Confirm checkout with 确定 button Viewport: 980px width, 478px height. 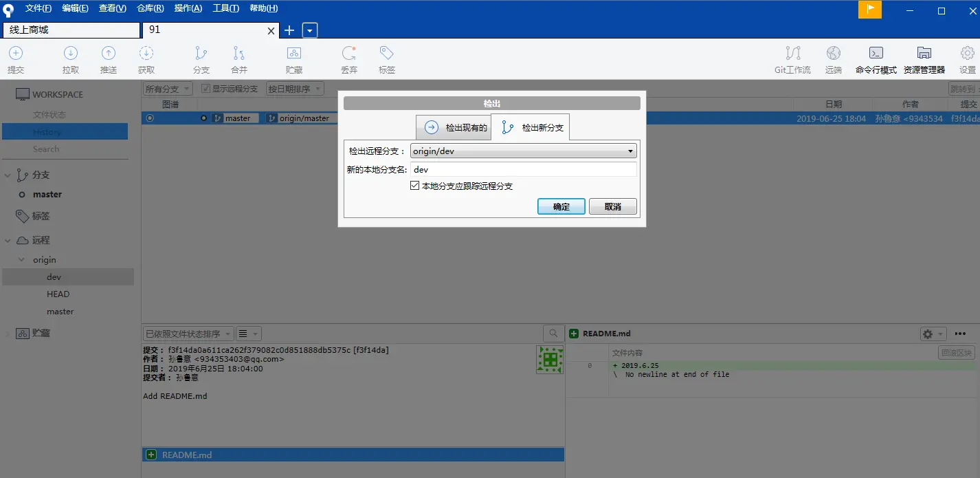point(561,206)
